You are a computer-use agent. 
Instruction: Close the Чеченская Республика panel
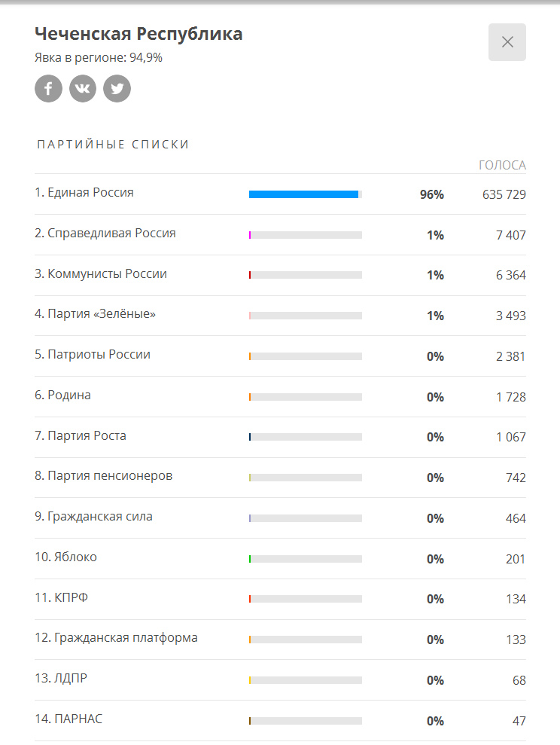(507, 42)
